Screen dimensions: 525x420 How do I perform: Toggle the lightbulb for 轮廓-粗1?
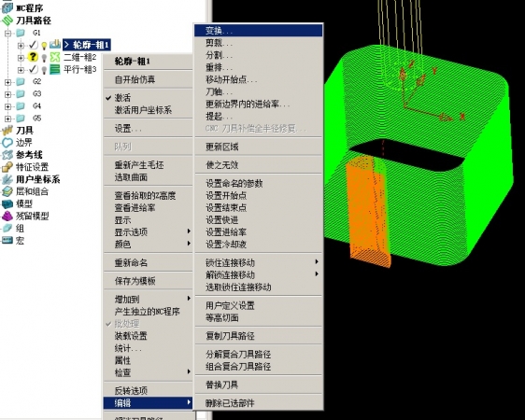[x=44, y=45]
